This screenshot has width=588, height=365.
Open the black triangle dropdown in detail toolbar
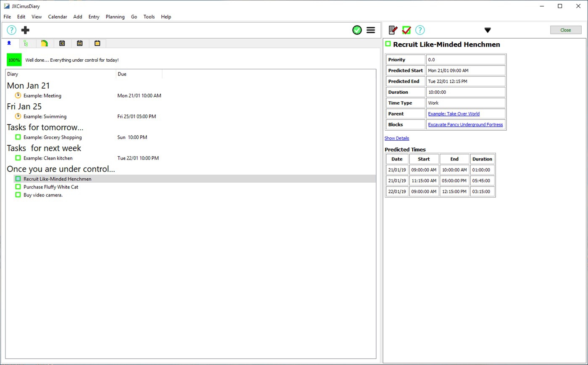point(488,30)
